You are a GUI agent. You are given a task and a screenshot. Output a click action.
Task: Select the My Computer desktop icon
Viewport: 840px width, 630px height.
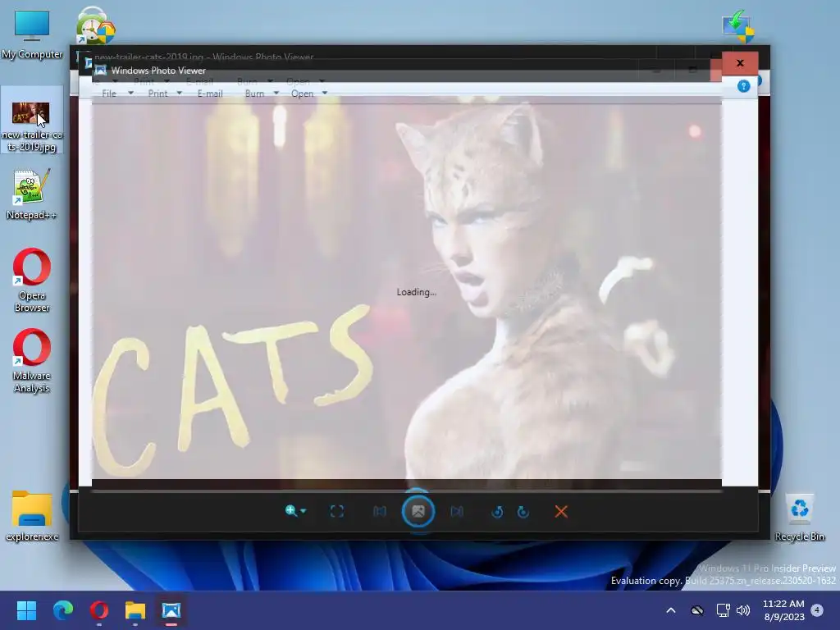click(32, 34)
